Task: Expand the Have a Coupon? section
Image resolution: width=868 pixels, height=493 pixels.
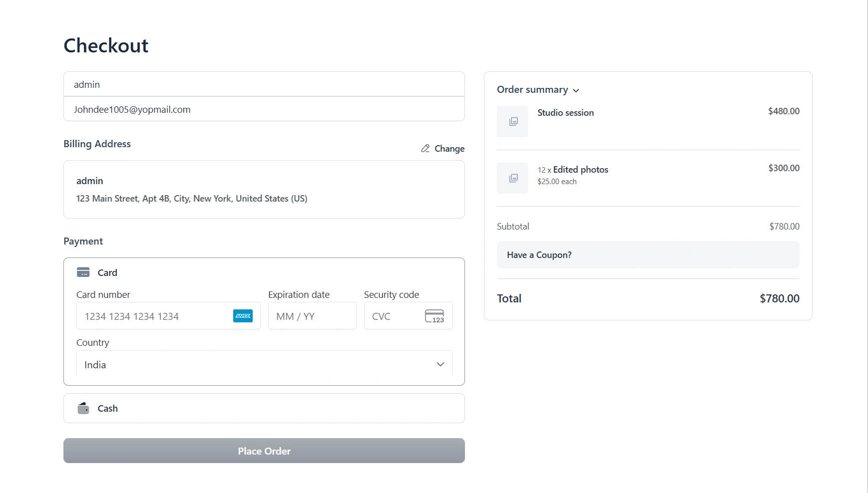Action: coord(648,255)
